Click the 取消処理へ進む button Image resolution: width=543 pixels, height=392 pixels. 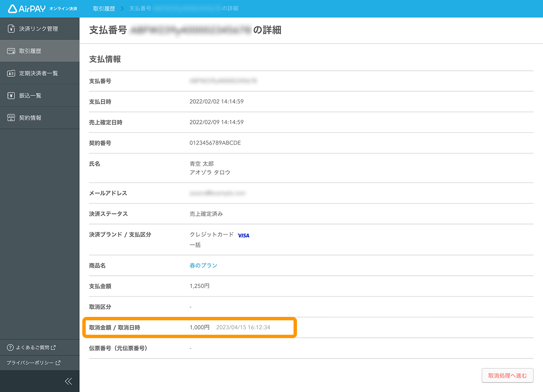507,375
